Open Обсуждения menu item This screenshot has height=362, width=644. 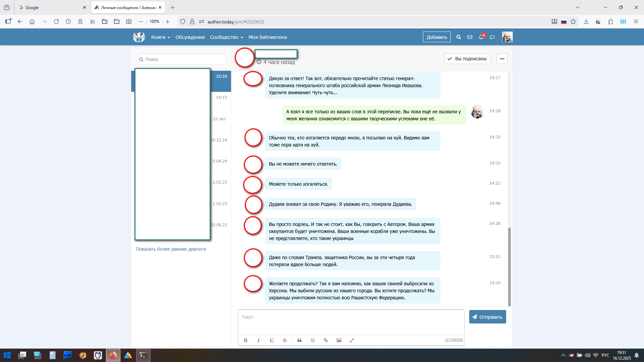click(x=190, y=37)
